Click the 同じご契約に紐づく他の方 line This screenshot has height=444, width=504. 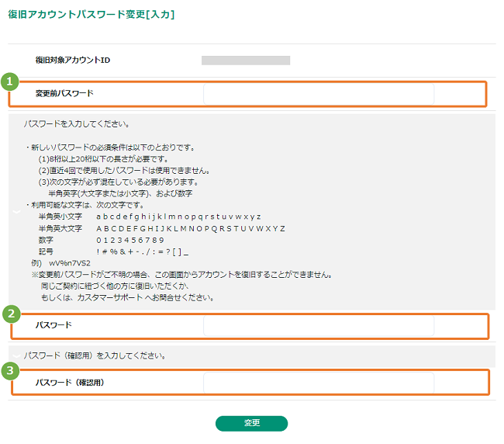(115, 286)
